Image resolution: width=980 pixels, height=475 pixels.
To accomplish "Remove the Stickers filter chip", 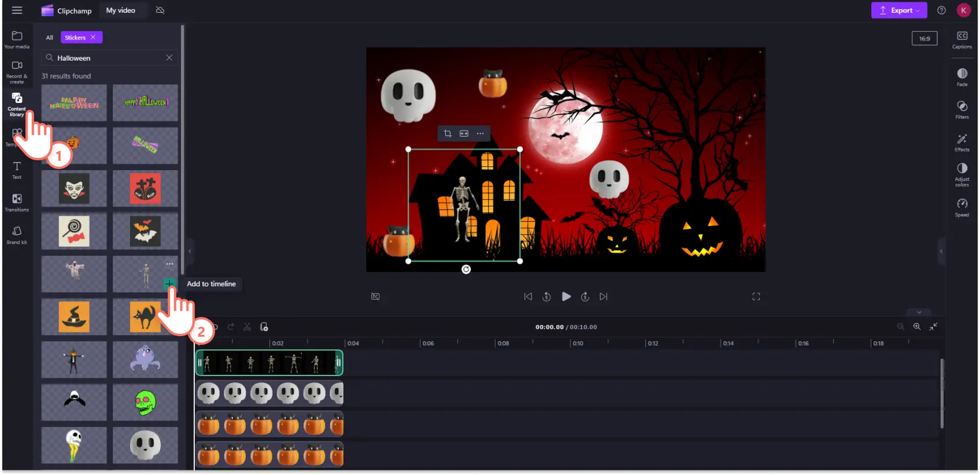I will (x=93, y=37).
